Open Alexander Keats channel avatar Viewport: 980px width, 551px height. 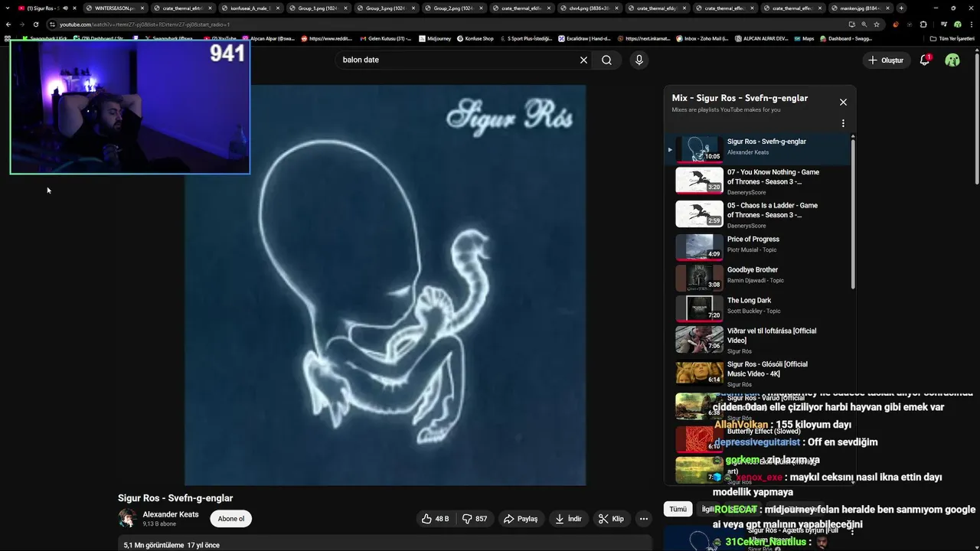(x=127, y=518)
